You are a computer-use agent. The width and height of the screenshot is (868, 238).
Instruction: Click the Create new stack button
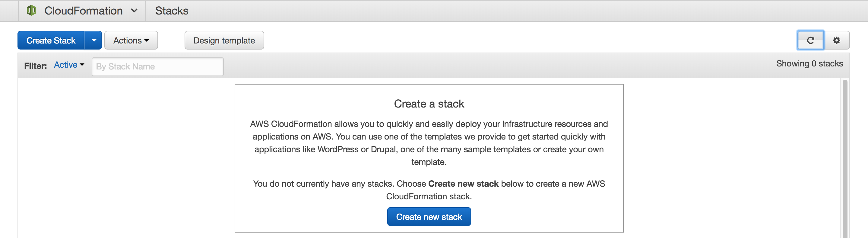tap(429, 217)
